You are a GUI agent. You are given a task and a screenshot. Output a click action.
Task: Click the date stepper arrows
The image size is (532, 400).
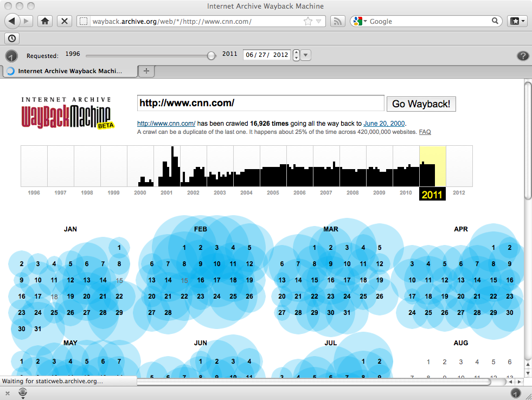296,55
